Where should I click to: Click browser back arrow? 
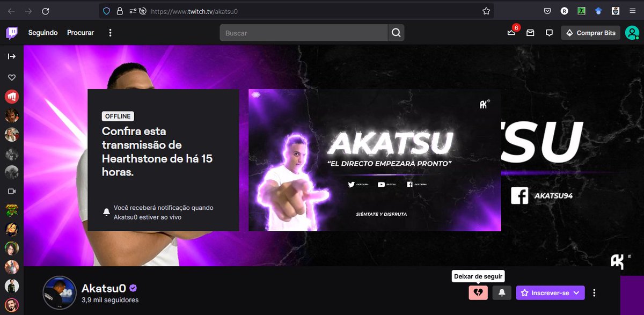point(11,11)
